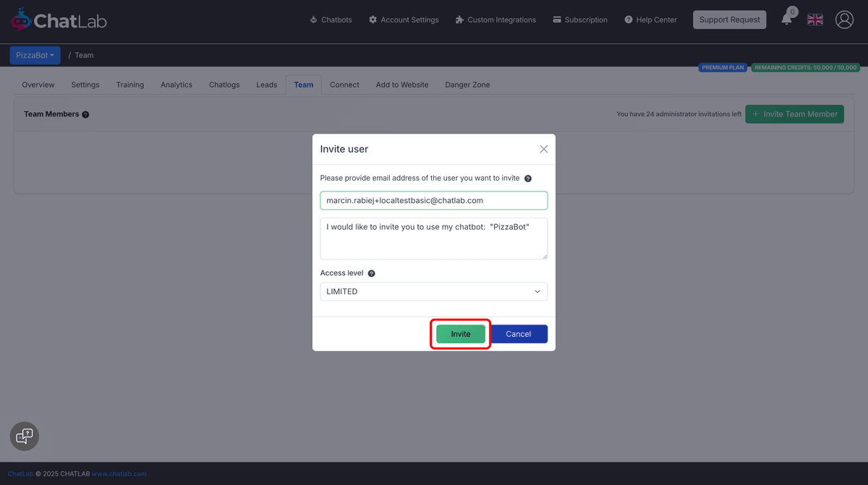
Task: Open the chat widget bubble at bottom left
Action: coord(24,436)
